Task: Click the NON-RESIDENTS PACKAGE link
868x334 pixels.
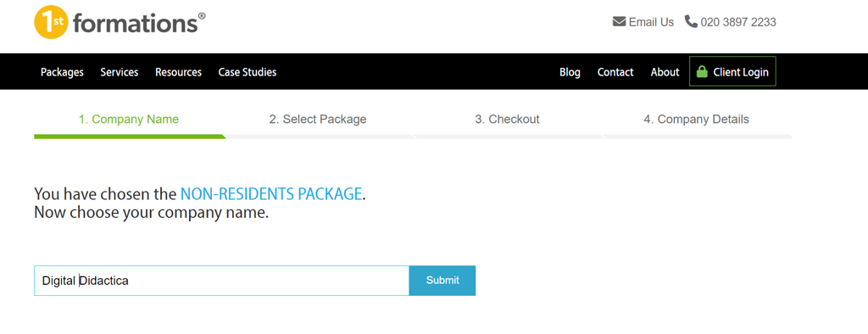Action: tap(271, 194)
